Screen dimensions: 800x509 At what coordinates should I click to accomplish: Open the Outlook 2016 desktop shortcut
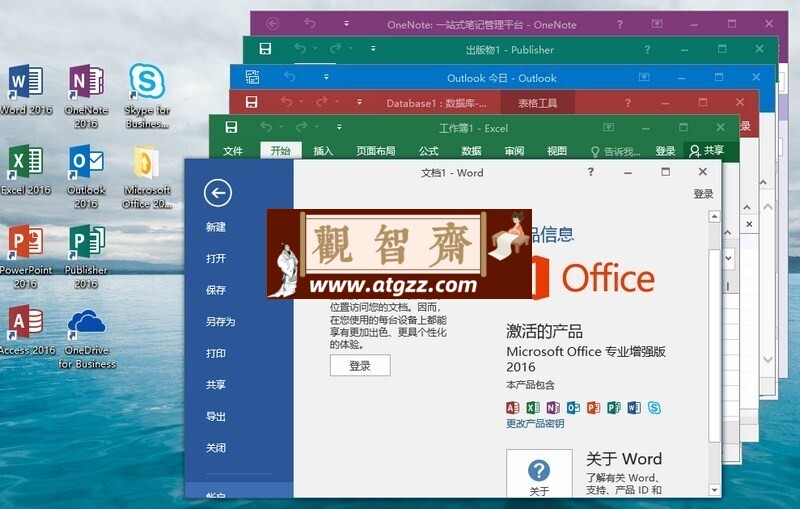[x=86, y=176]
